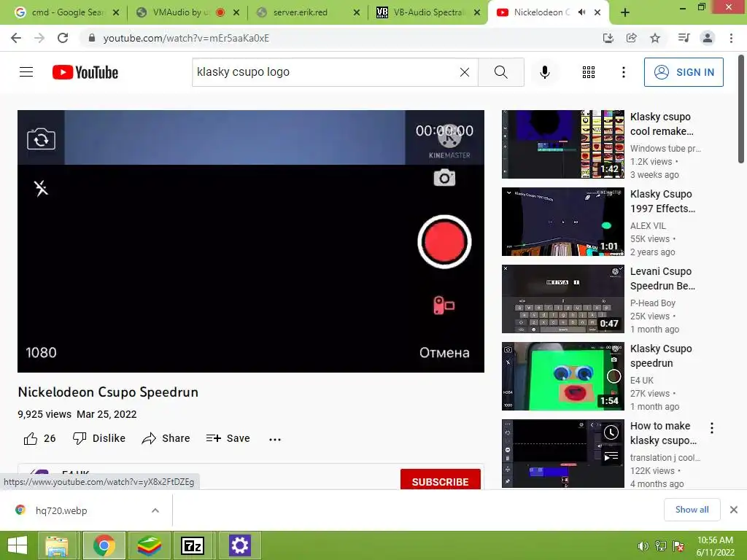The width and height of the screenshot is (747, 560).
Task: Open more actions ellipsis under video
Action: pos(275,439)
